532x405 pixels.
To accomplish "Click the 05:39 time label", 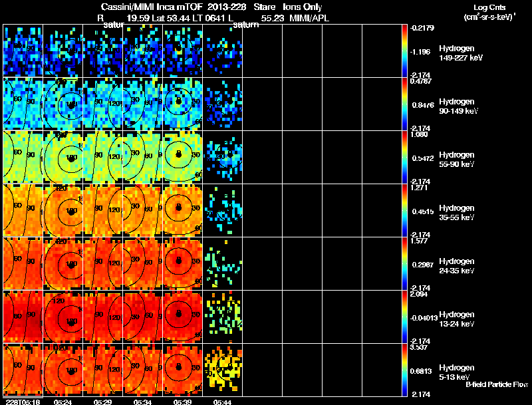I will (x=182, y=402).
